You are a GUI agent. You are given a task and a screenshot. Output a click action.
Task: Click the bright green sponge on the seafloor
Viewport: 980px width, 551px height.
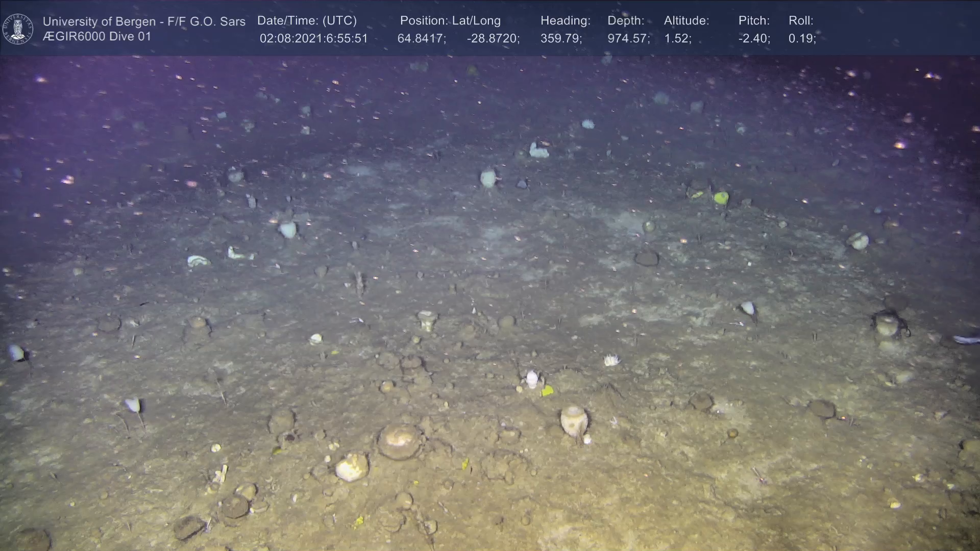pos(721,197)
